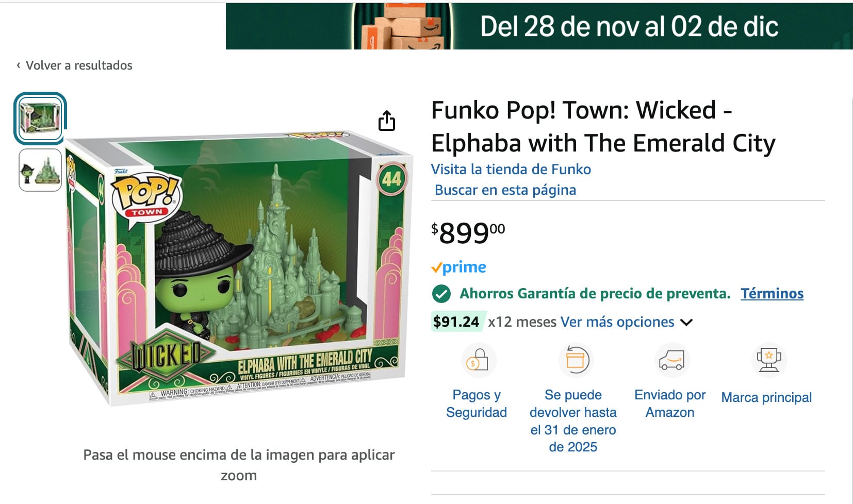Open the Términos link
Screen dimensions: 853x504
772,293
